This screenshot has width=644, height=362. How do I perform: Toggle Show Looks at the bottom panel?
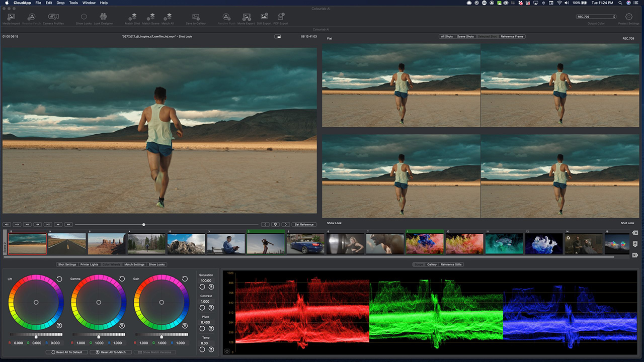click(x=156, y=264)
